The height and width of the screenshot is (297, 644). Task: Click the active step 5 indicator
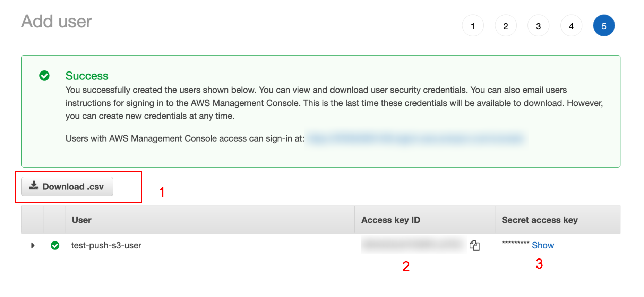coord(604,26)
